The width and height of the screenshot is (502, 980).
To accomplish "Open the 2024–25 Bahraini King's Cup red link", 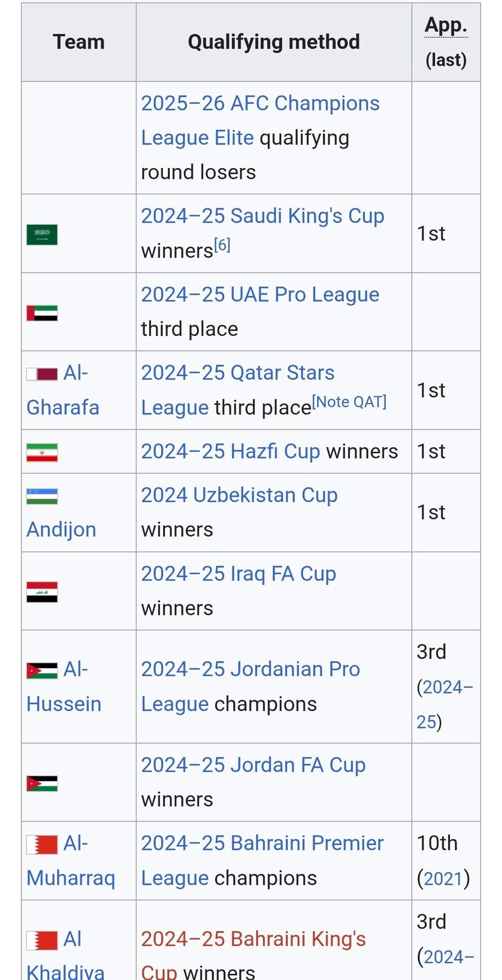I will pos(253,956).
